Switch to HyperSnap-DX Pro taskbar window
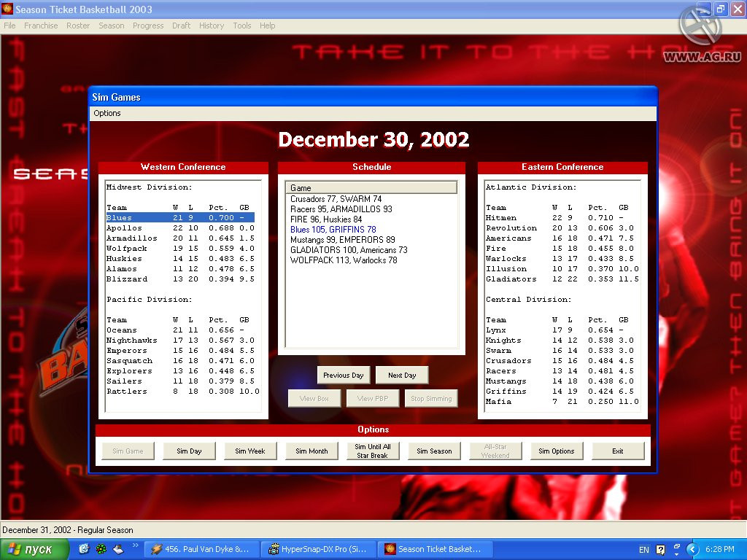Viewport: 747px width, 560px height. (x=318, y=550)
